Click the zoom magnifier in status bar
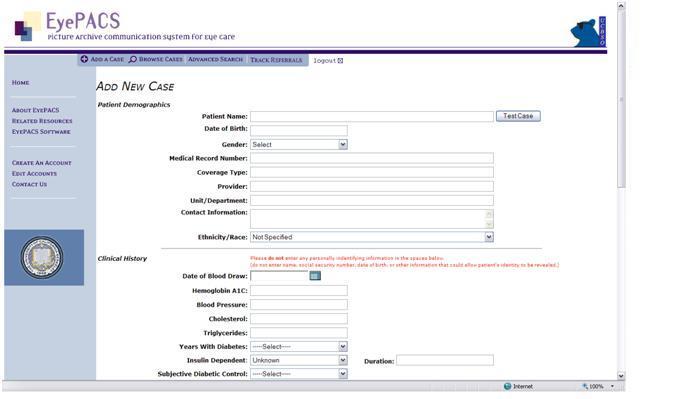Screen dimensions: 683x399 click(585, 386)
